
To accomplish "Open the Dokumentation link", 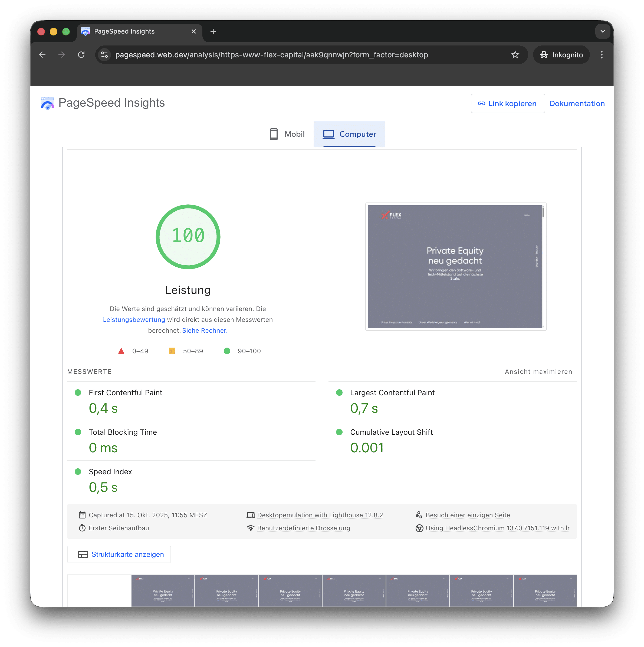I will click(x=577, y=103).
